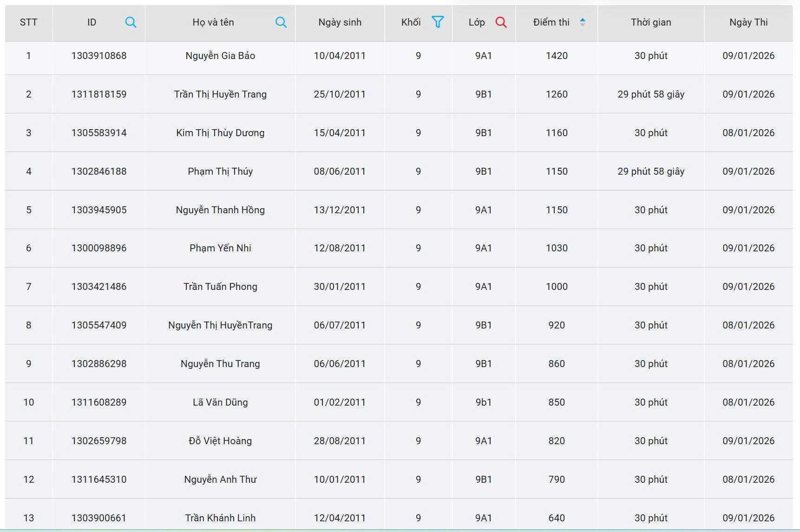
Task: Select the lowercase 9b1 class cell
Action: [x=483, y=402]
